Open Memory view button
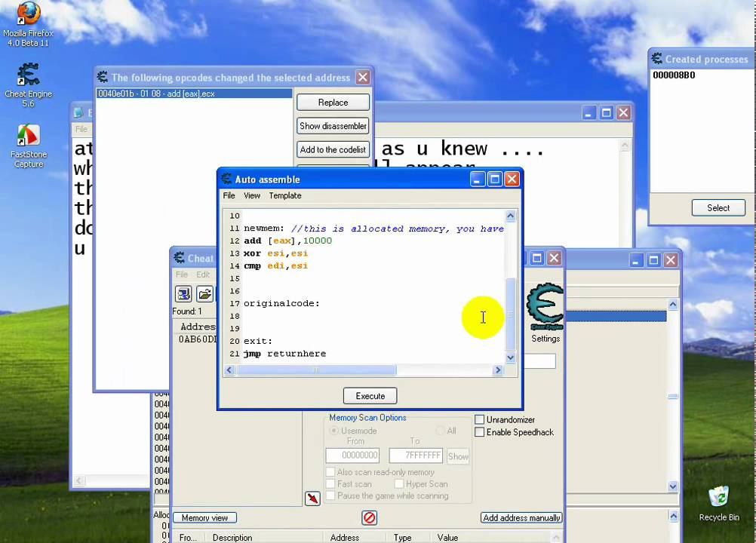756x543 pixels. pyautogui.click(x=204, y=518)
